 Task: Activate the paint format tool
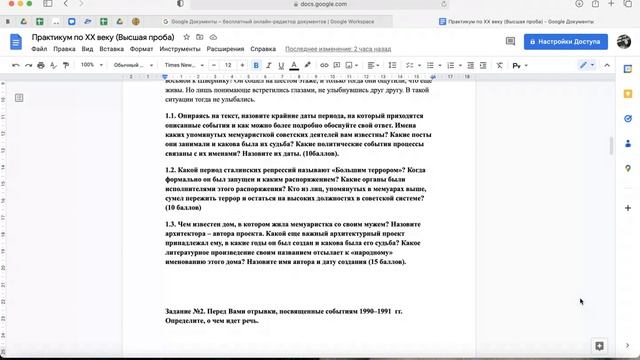point(66,65)
